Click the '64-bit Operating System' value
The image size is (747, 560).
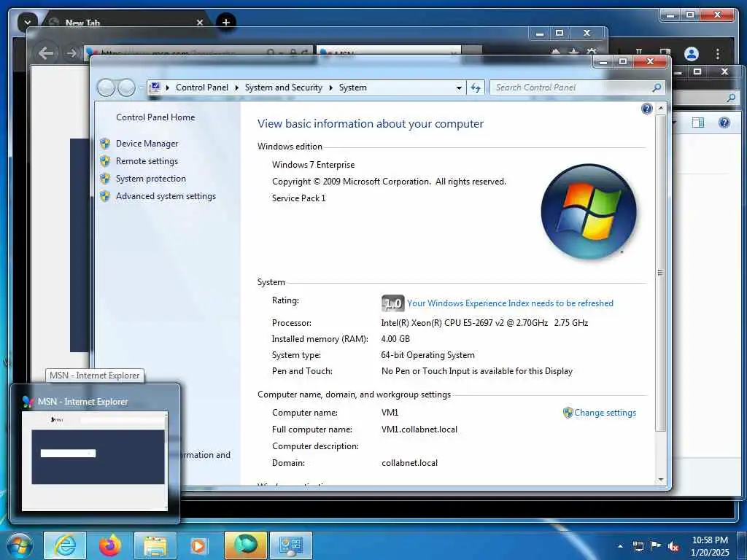(427, 355)
